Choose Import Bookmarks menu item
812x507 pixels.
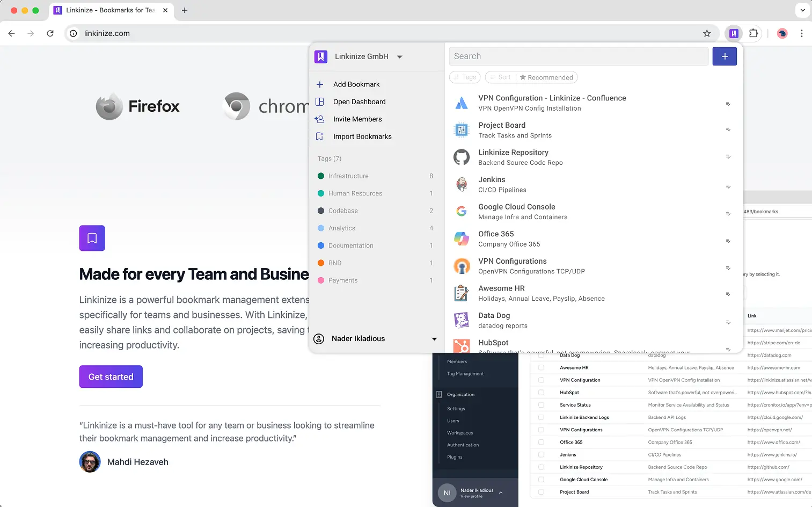(x=362, y=136)
